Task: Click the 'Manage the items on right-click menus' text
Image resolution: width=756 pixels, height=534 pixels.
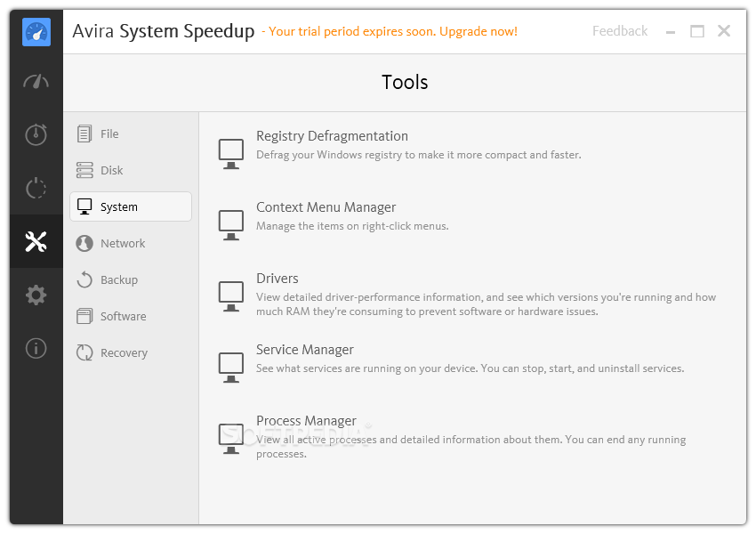Action: [x=352, y=226]
